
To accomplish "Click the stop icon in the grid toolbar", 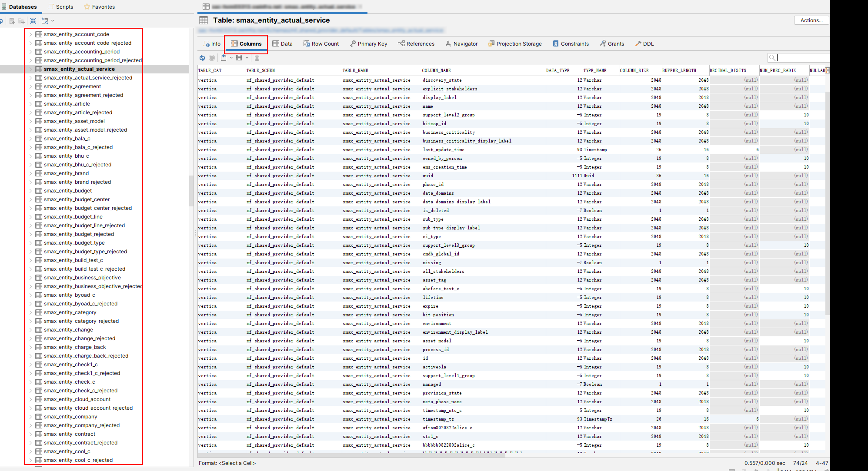I will [212, 58].
